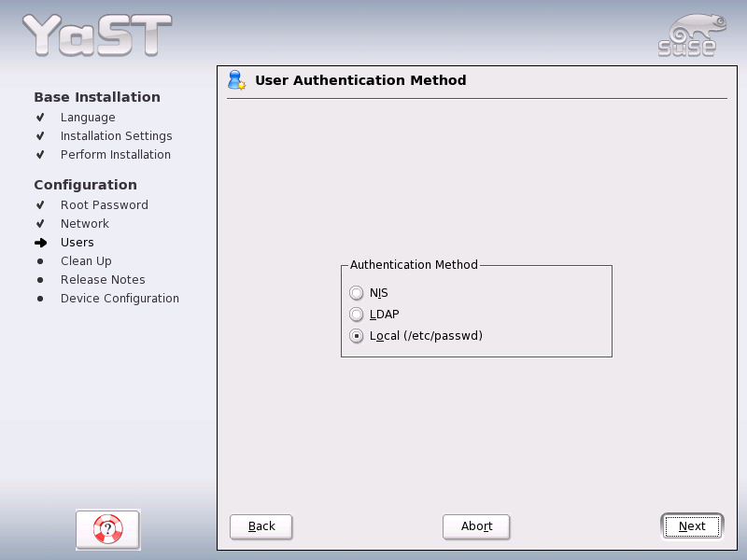
Task: Click the Back button
Action: [x=261, y=525]
